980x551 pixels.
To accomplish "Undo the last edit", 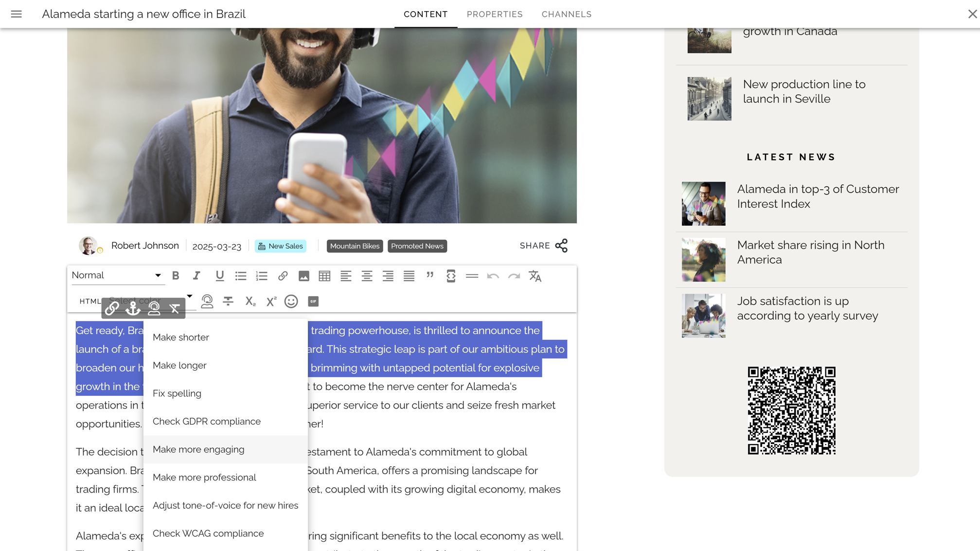I will click(493, 276).
